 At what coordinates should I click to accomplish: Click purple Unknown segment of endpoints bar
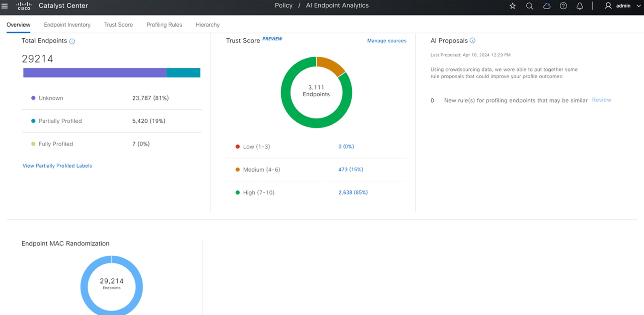pyautogui.click(x=95, y=72)
